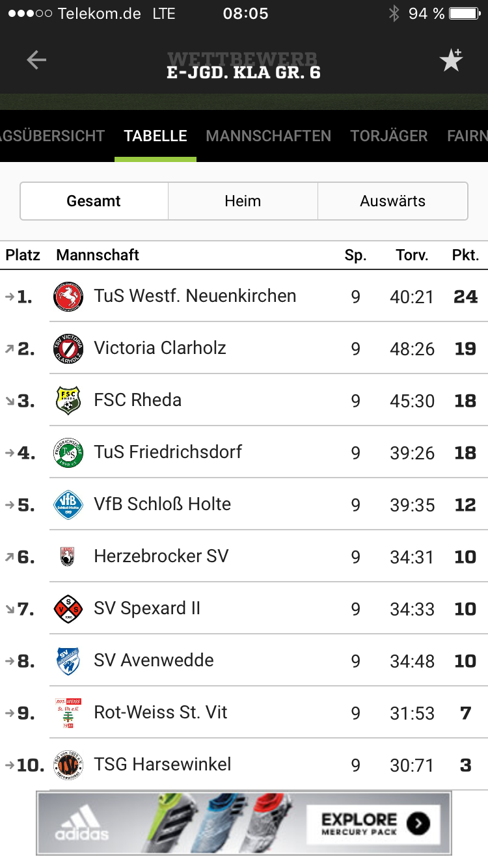Switch to the Heim table filter
The image size is (488, 868).
[243, 201]
